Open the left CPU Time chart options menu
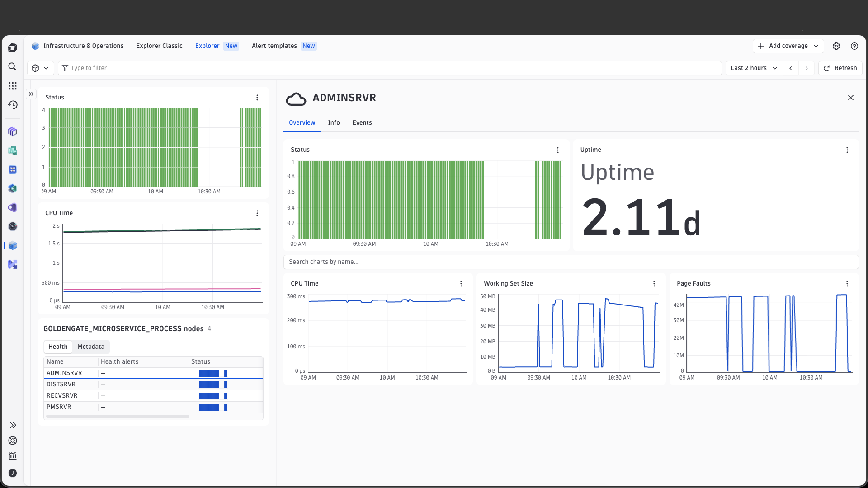This screenshot has width=868, height=488. [x=257, y=213]
